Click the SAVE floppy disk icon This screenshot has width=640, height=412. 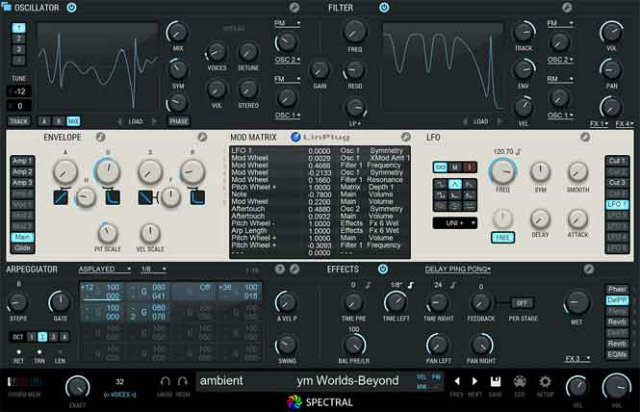point(495,381)
